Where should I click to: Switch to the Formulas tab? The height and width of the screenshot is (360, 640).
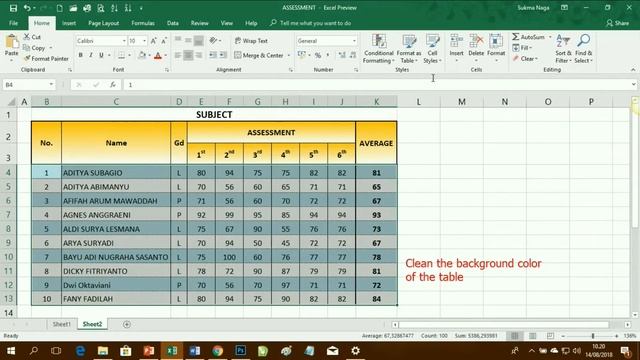[x=143, y=23]
